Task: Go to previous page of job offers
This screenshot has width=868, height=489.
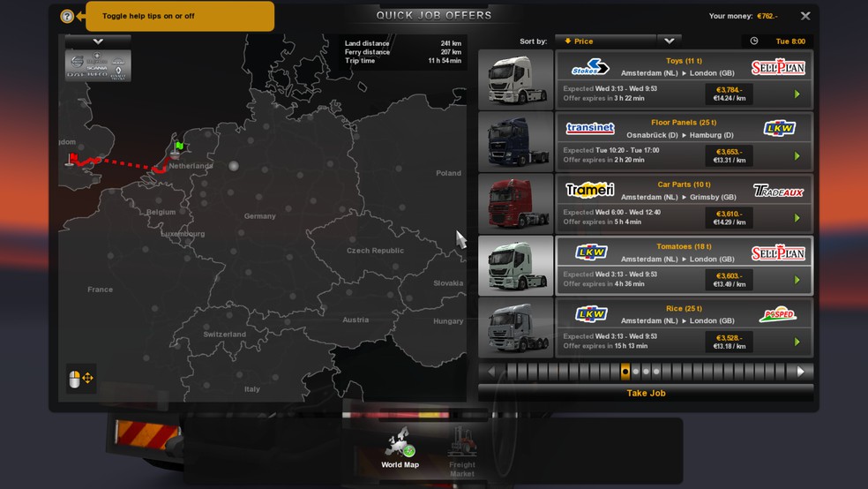Action: [491, 372]
